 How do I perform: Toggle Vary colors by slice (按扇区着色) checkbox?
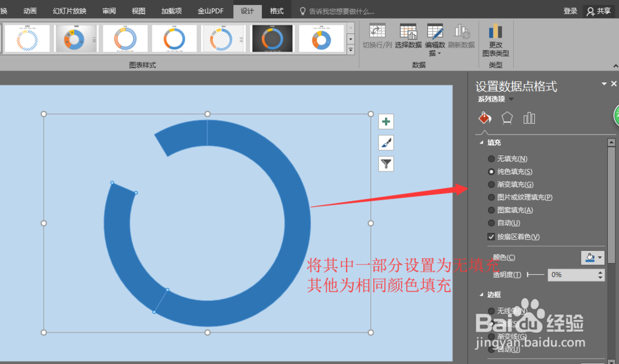(x=491, y=237)
